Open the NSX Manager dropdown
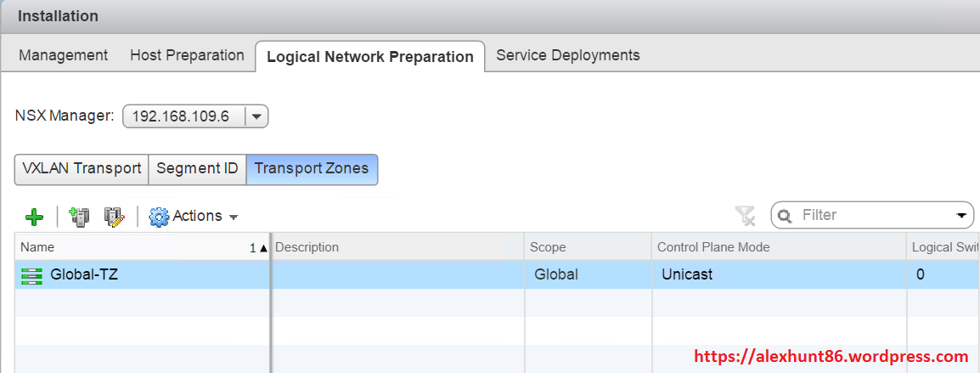The height and width of the screenshot is (373, 980). pos(257,116)
